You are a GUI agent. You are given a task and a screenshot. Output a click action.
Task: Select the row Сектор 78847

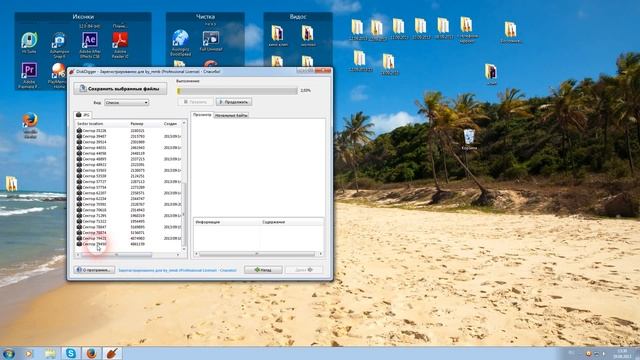pos(129,227)
